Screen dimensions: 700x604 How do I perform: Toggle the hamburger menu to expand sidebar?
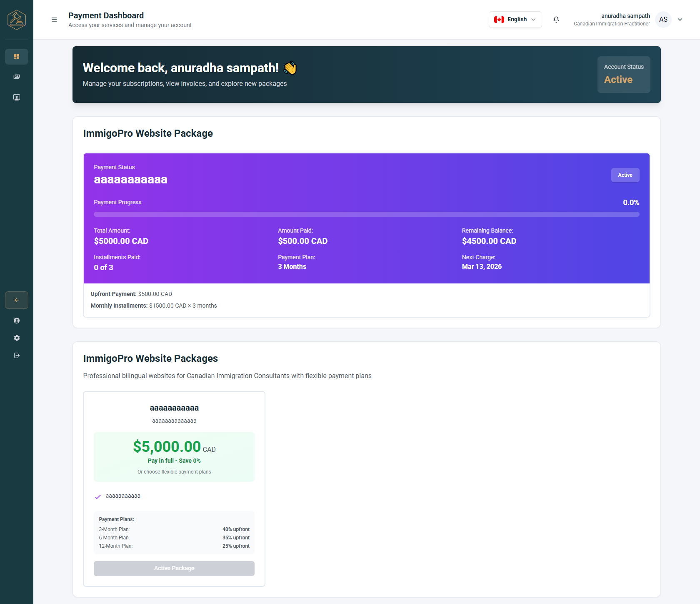[x=54, y=20]
